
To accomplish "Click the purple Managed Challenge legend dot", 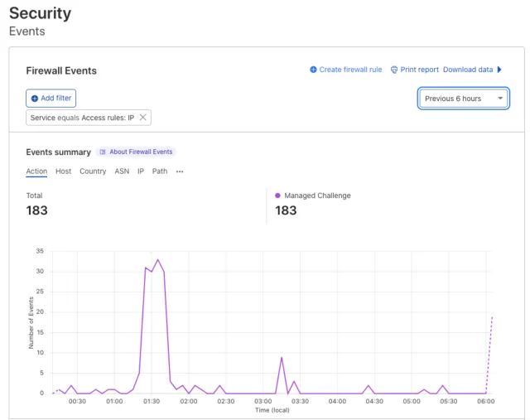I will [277, 196].
